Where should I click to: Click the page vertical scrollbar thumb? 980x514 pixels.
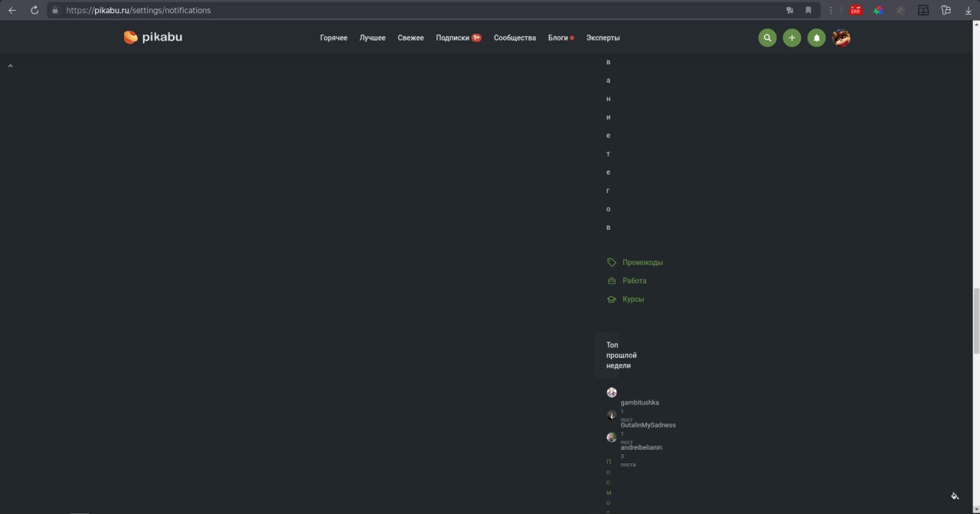[x=976, y=320]
